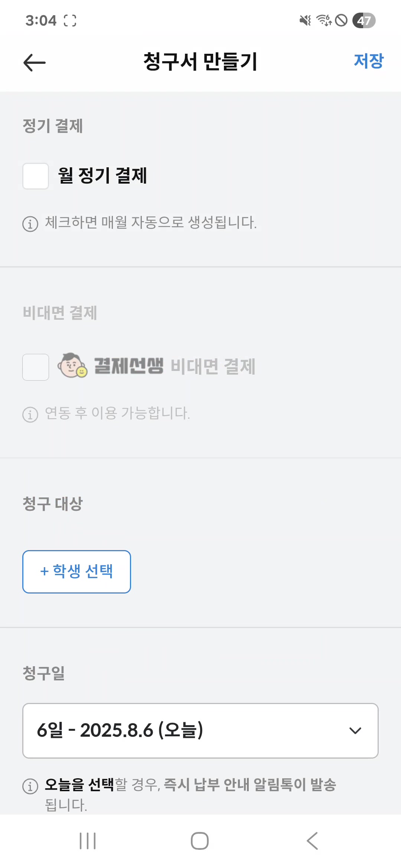Tap the 월 정기 결제 label text
Screen dimensions: 401x868
click(x=102, y=176)
